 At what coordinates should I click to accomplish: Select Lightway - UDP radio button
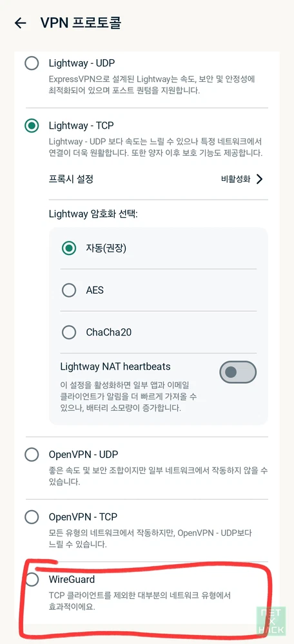coord(32,63)
